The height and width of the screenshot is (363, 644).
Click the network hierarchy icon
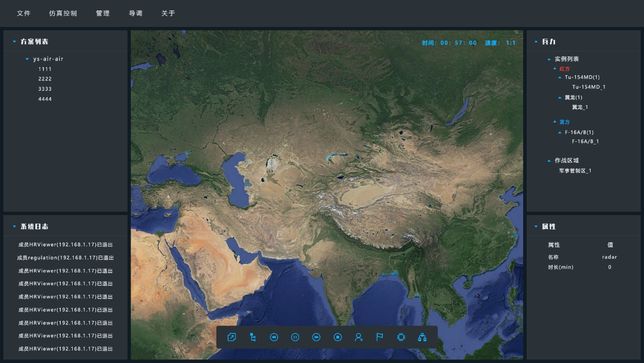(422, 337)
